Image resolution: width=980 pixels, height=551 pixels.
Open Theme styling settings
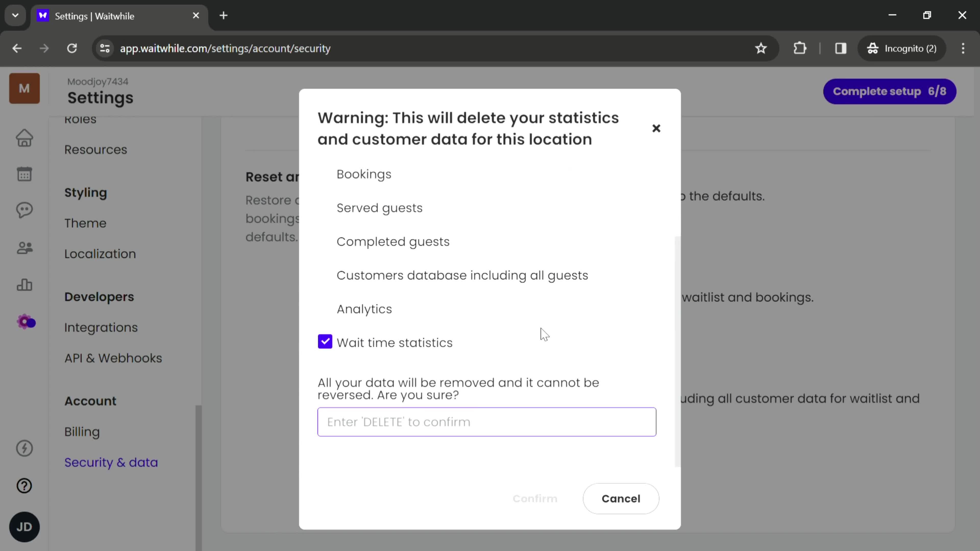pos(85,223)
